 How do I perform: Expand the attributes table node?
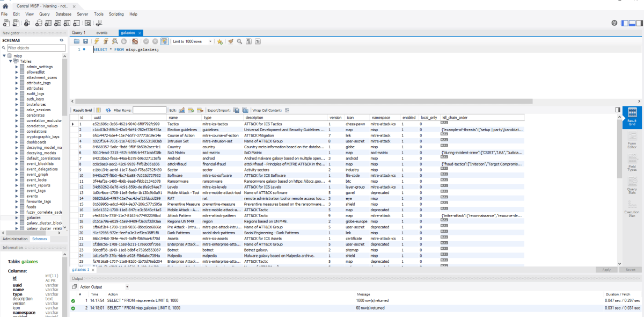(x=17, y=88)
